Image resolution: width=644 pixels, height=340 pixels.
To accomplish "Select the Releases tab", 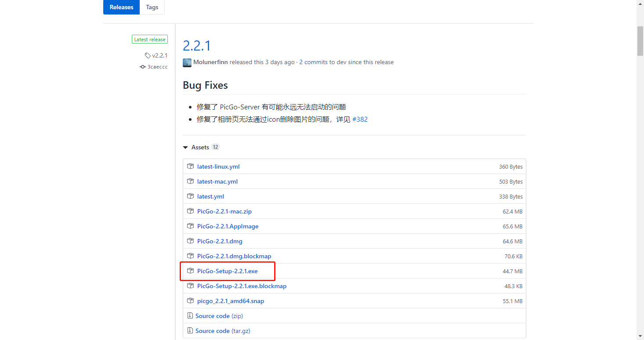I will click(121, 7).
